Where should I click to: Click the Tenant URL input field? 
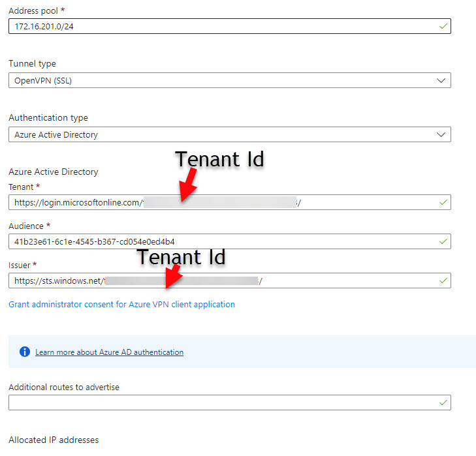tap(229, 202)
